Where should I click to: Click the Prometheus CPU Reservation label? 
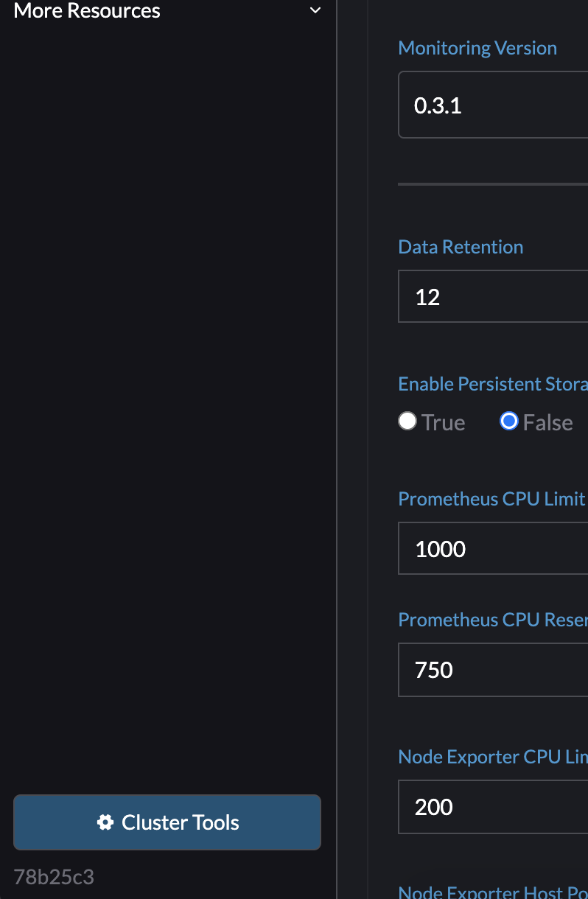pos(492,620)
